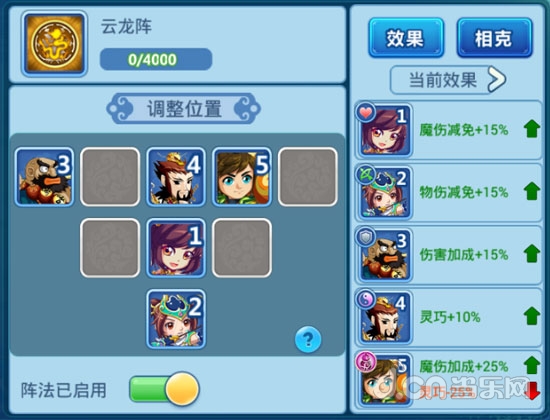This screenshot has height=420, width=550.
Task: Click green up arrow next to 魔伤减免+15%
Action: coord(532,129)
